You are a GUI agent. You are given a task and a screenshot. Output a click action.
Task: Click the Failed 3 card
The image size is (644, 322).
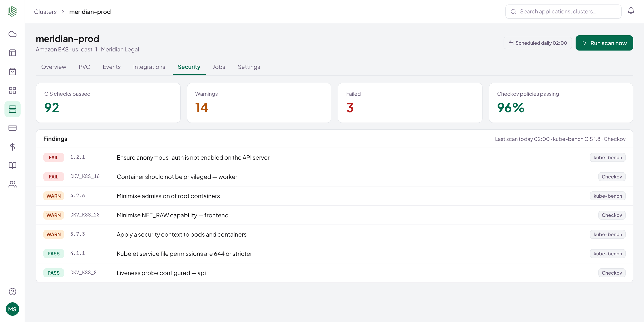[x=410, y=103]
